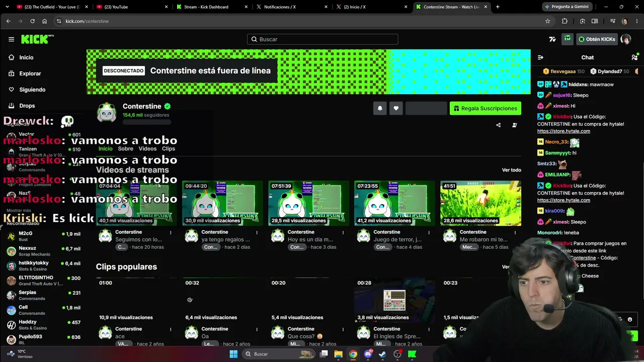644x362 pixels.
Task: Open the Kick app in the taskbar
Action: click(412, 354)
